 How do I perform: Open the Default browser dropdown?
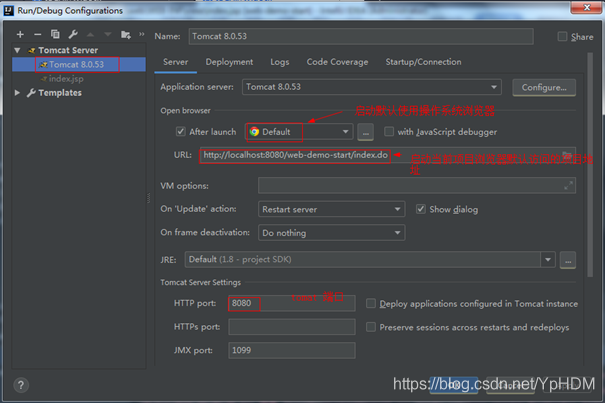(299, 132)
